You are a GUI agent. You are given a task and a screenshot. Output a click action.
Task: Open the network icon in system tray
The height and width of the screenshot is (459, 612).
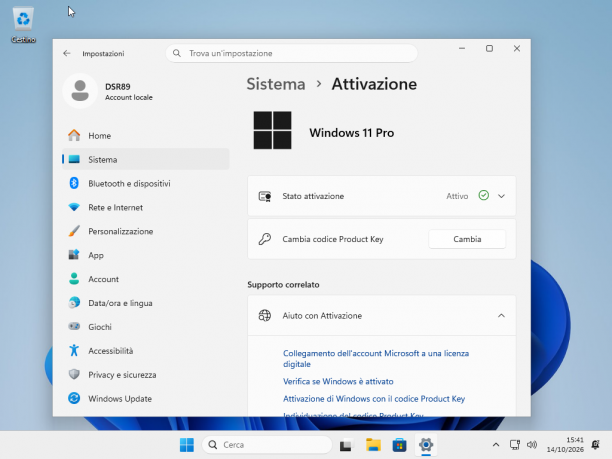pos(515,445)
